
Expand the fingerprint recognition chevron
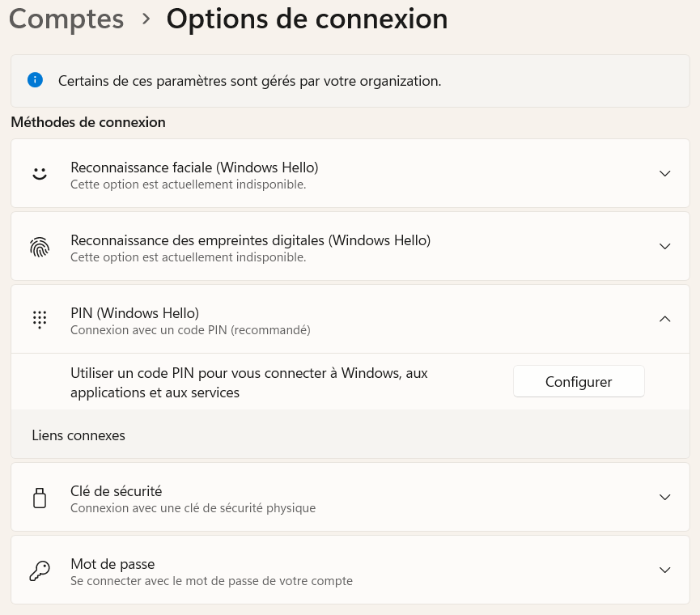click(664, 246)
